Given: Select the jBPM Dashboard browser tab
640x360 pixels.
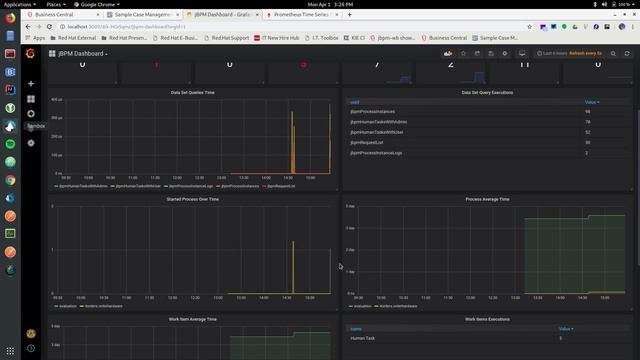Looking at the screenshot, I should [x=222, y=14].
